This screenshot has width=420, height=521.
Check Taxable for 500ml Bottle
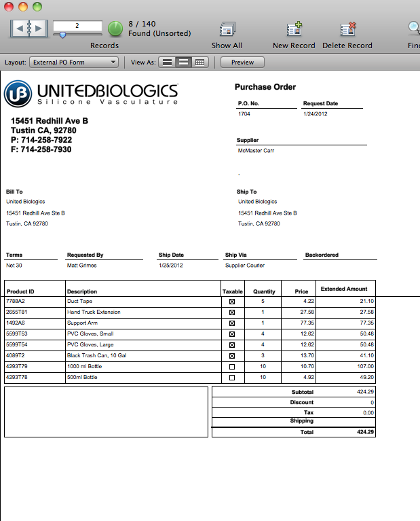(x=232, y=377)
